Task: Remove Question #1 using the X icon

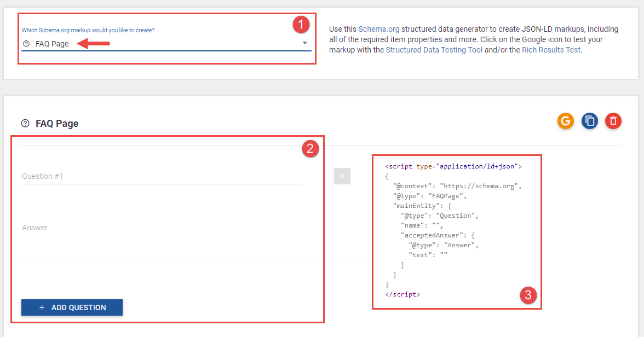Action: click(x=342, y=176)
